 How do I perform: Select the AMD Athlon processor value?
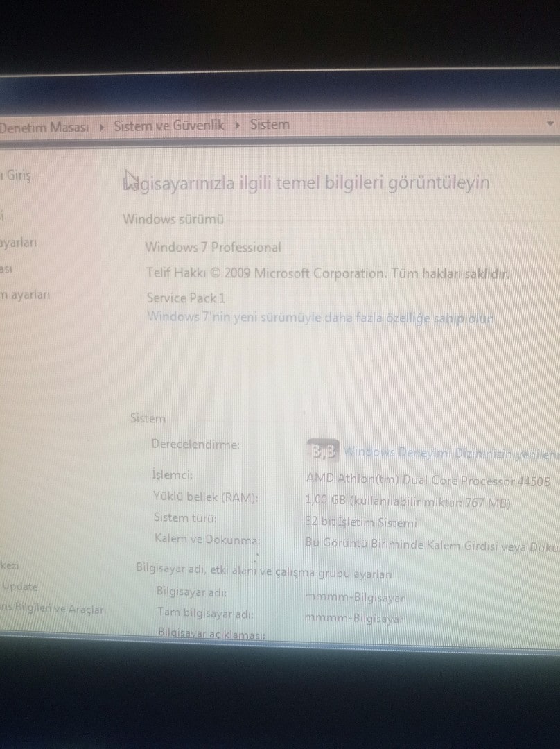(x=428, y=480)
